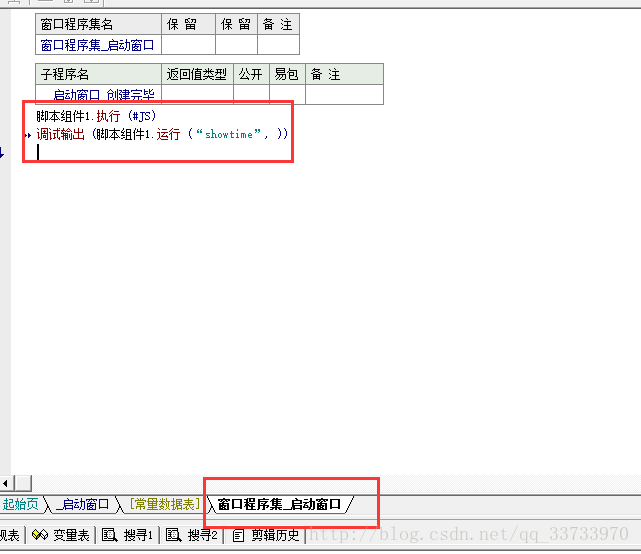
Task: Click the 窗口程序集名 header cell
Action: 98,24
